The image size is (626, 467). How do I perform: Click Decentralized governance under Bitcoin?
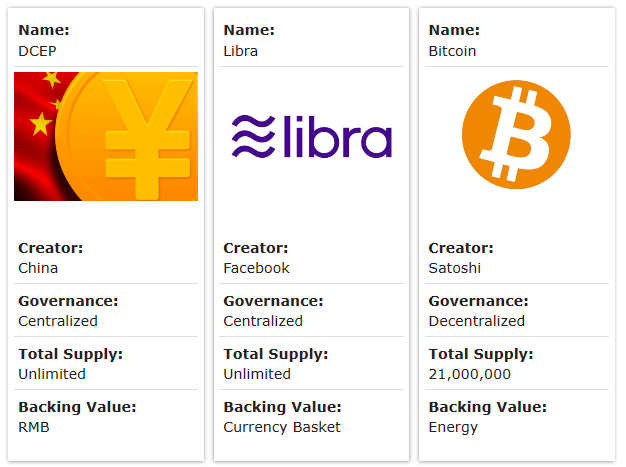(477, 321)
